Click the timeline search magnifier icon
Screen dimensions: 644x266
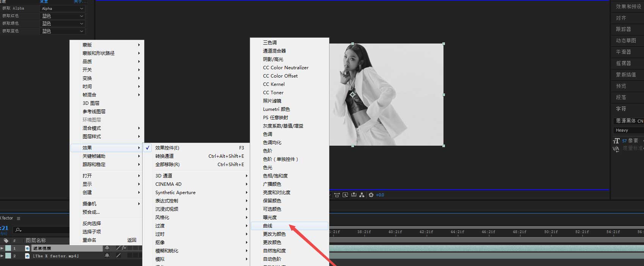click(x=18, y=230)
